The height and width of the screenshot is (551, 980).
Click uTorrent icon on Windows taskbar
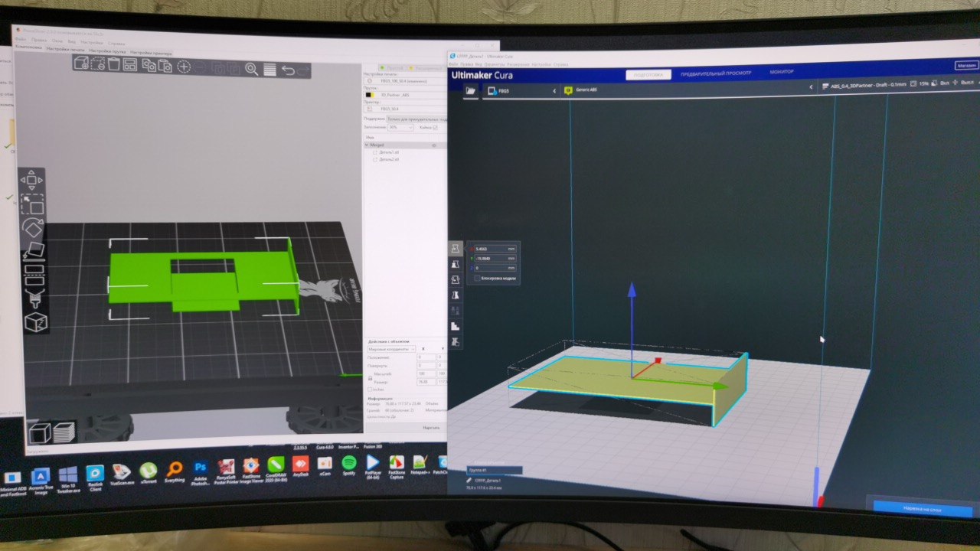pos(149,471)
